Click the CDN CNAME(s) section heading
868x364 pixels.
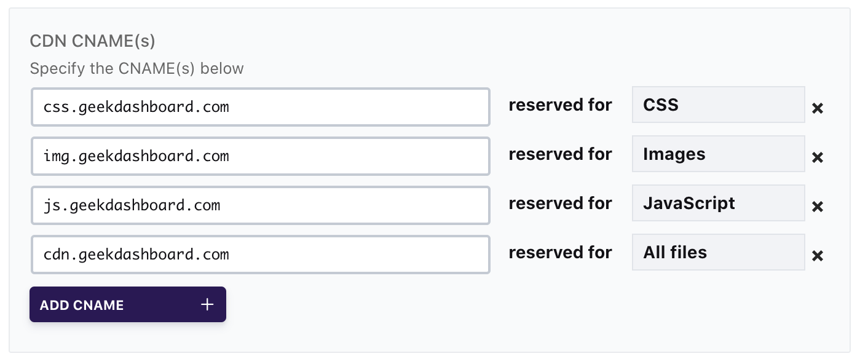(93, 41)
